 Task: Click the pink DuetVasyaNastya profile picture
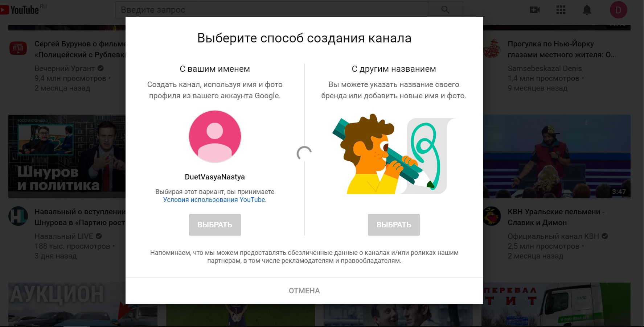(x=215, y=136)
